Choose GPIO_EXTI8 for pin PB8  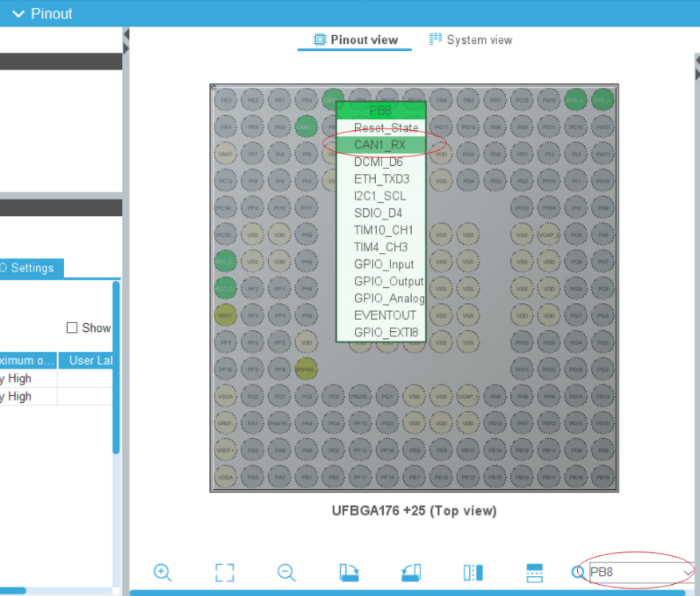click(x=382, y=333)
